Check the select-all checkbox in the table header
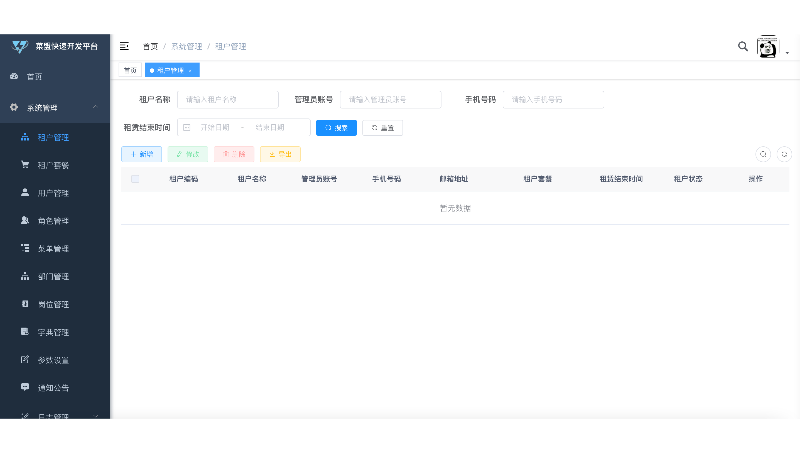Image resolution: width=800 pixels, height=453 pixels. [135, 179]
